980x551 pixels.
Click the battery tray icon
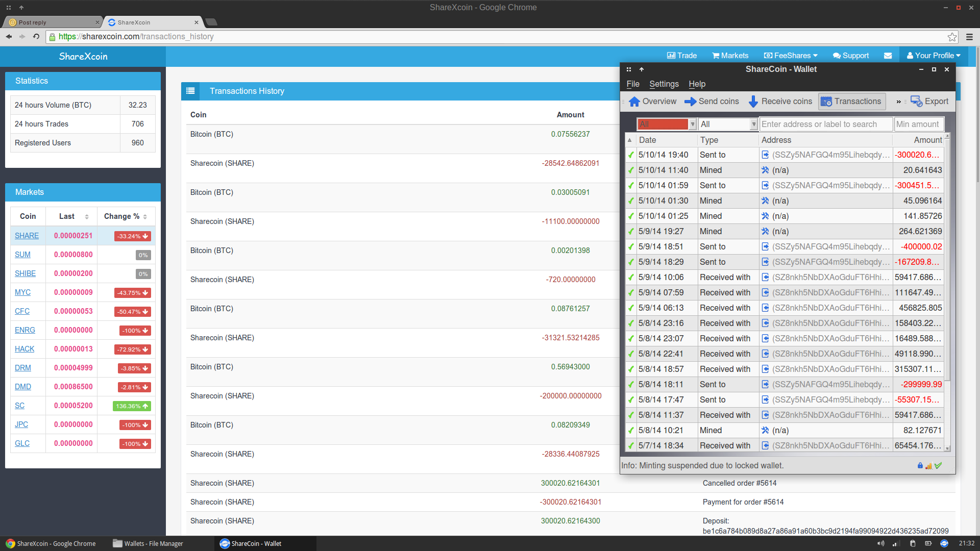[x=928, y=543]
